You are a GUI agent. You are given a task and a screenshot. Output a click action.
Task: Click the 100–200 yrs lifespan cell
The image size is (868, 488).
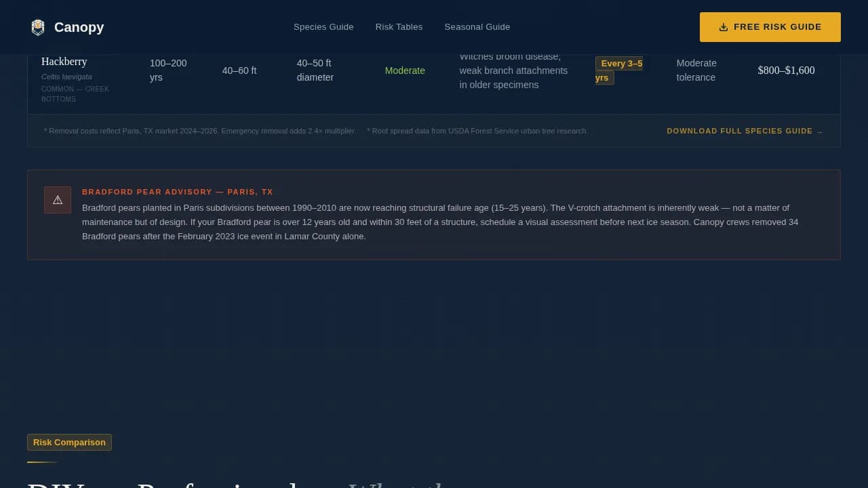click(x=168, y=70)
